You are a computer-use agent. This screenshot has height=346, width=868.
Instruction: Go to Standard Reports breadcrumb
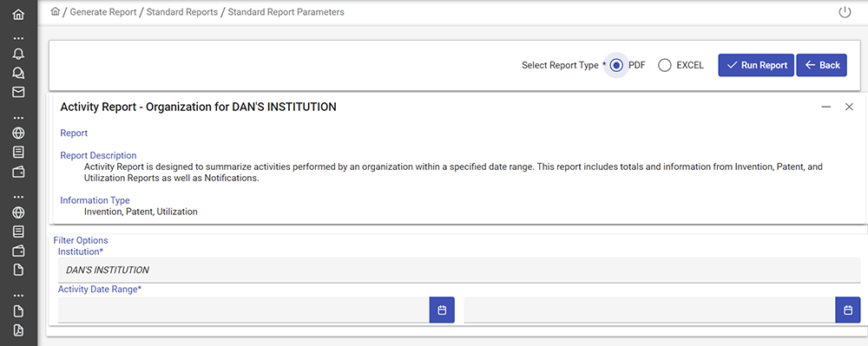[182, 11]
